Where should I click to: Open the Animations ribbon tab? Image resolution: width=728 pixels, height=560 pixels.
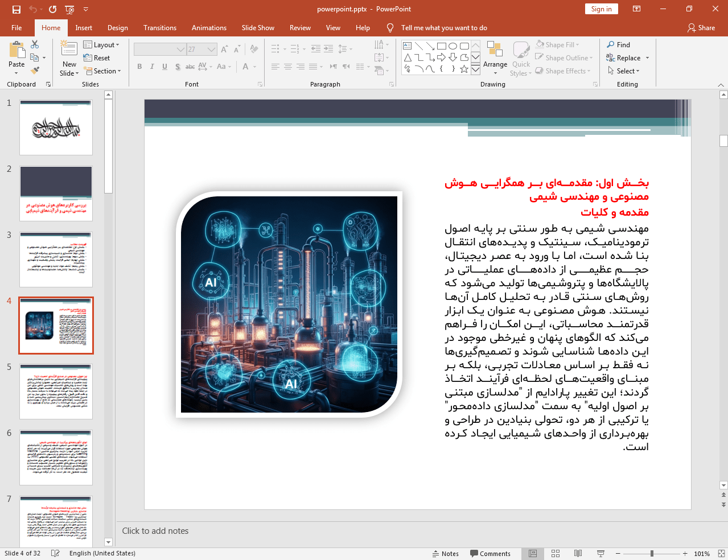209,28
